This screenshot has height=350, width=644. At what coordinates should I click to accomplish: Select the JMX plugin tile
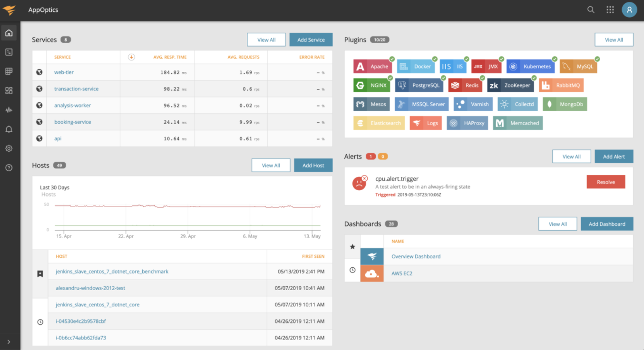[x=486, y=67]
